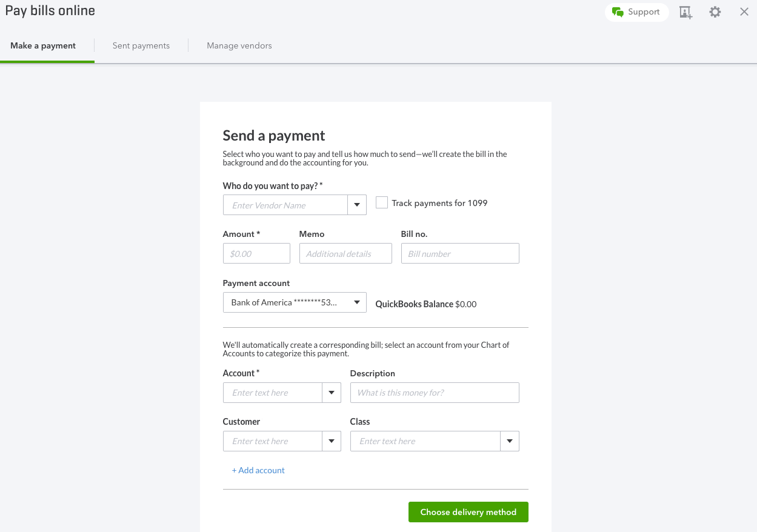
Task: Expand the Customer dropdown arrow
Action: coord(332,441)
